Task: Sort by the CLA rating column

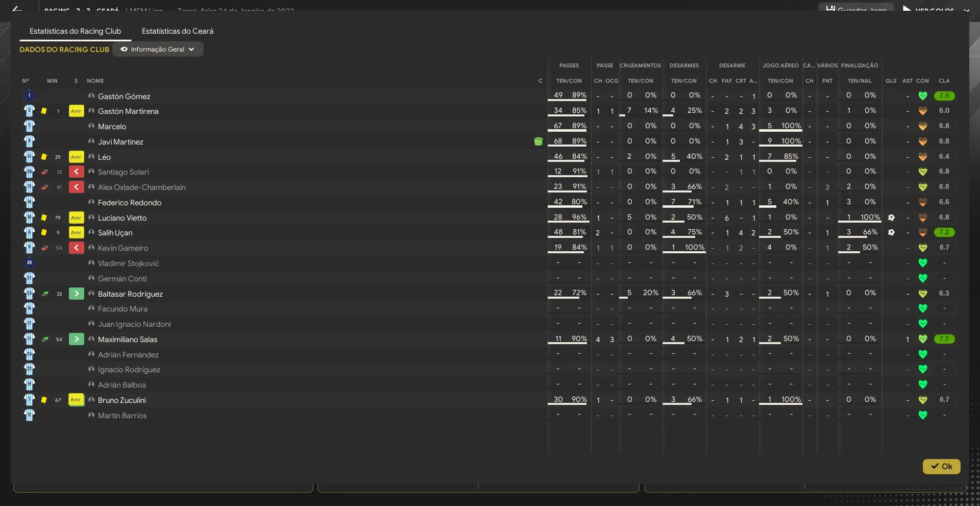Action: tap(944, 81)
